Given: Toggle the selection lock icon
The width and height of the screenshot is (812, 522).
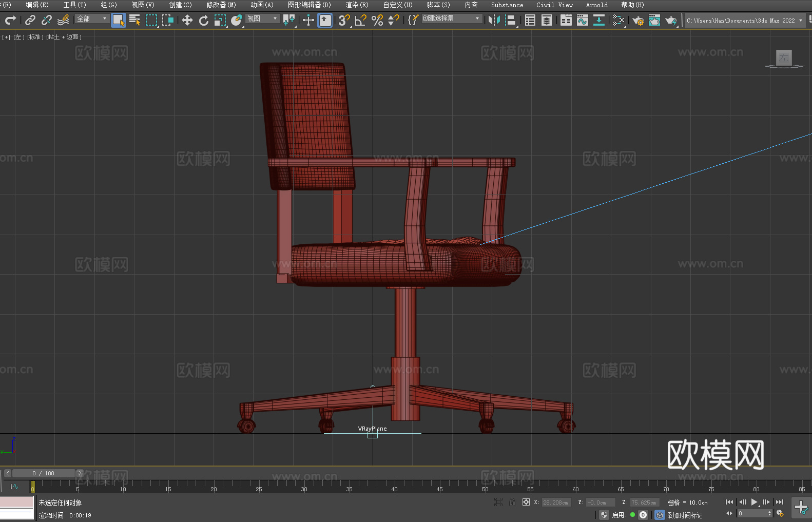Looking at the screenshot, I should tap(512, 502).
